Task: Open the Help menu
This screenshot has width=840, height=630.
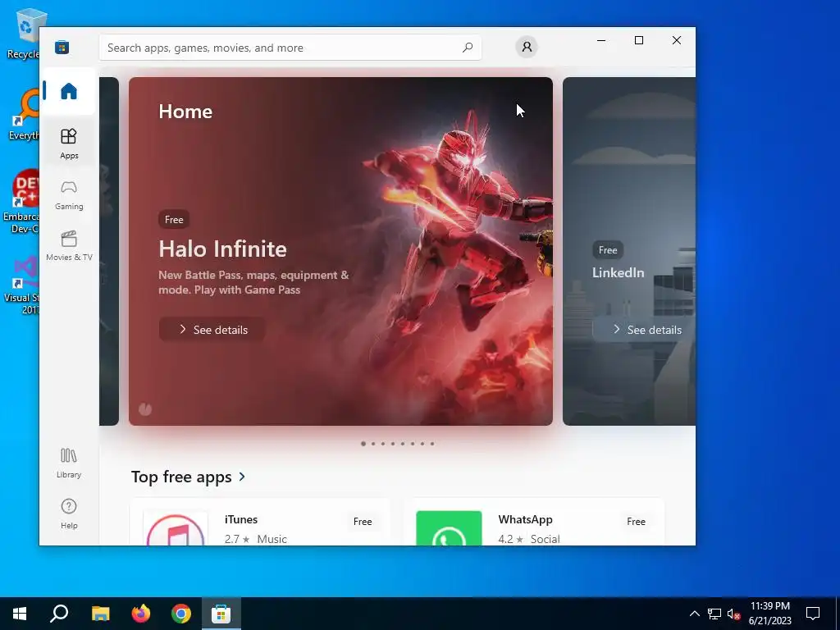Action: click(x=69, y=514)
